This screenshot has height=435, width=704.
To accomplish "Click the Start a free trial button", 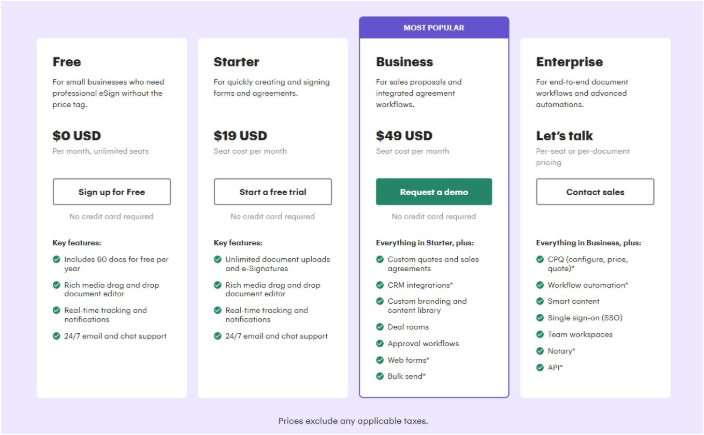I will click(x=272, y=191).
